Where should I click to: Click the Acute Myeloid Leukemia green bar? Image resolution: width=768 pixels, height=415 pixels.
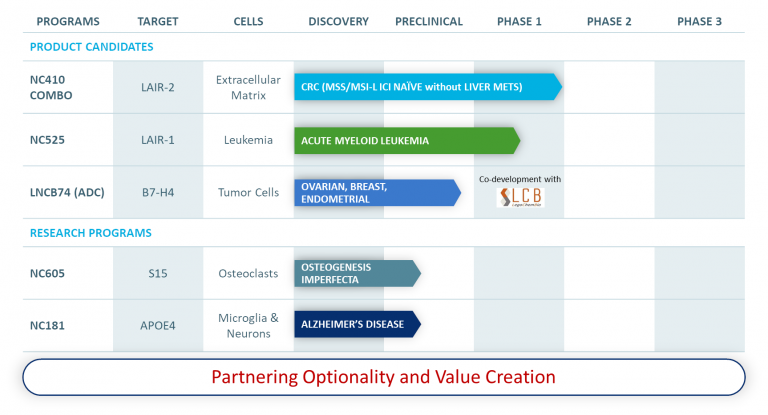[x=407, y=141]
